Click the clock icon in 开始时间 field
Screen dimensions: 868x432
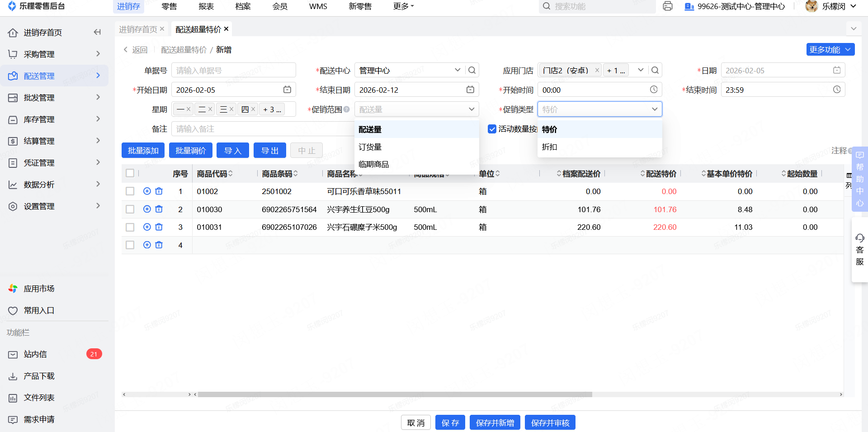[x=654, y=90]
